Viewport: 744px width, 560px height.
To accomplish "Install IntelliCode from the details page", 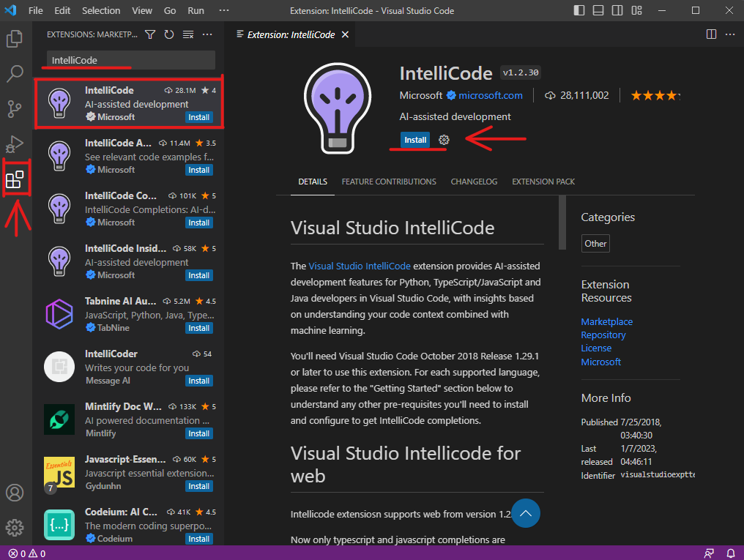I will click(415, 140).
